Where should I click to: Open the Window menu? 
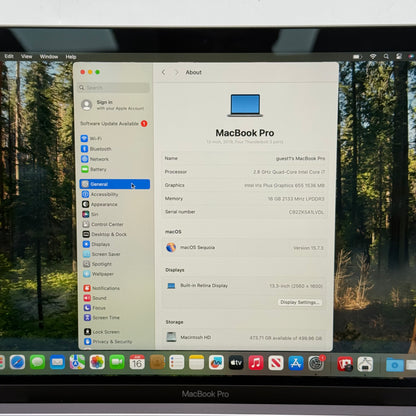(49, 57)
